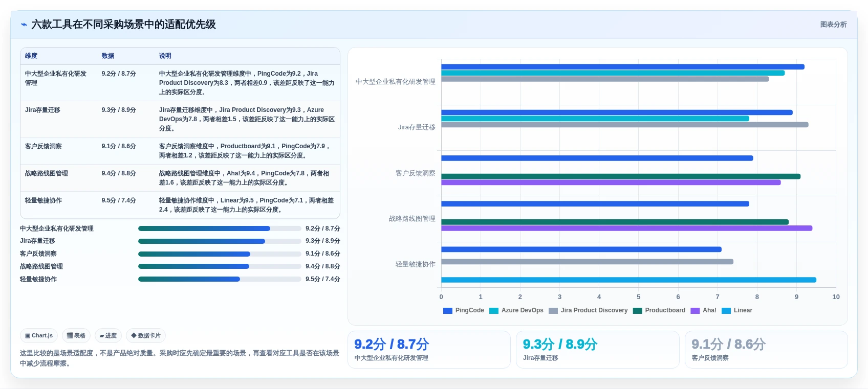Click the 维度 column header
Screen dimensions: 868x389
pyautogui.click(x=31, y=56)
